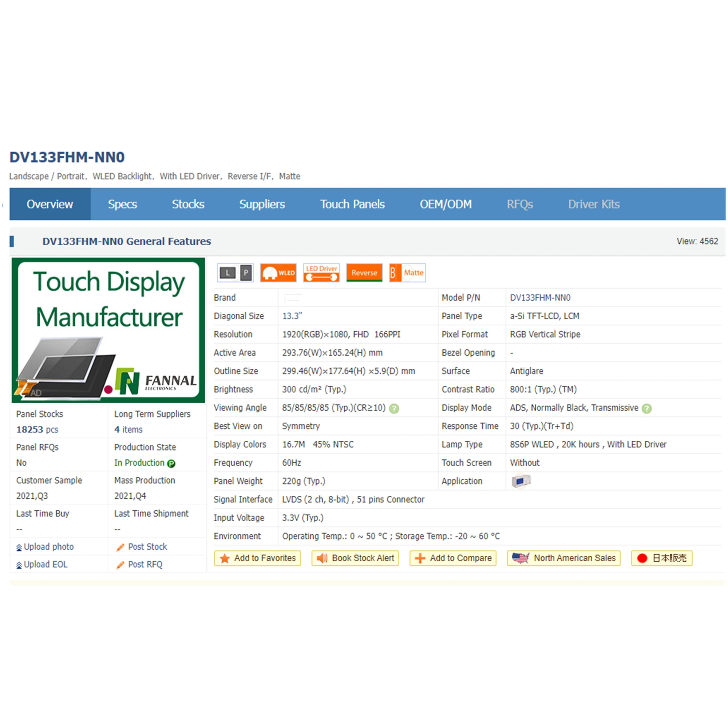Click the Matte surface feature icon

tap(407, 272)
